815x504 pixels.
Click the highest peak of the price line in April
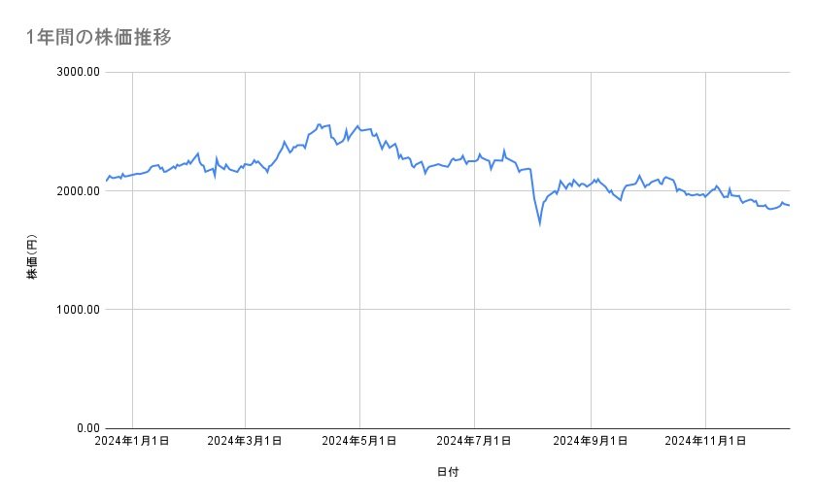point(319,124)
